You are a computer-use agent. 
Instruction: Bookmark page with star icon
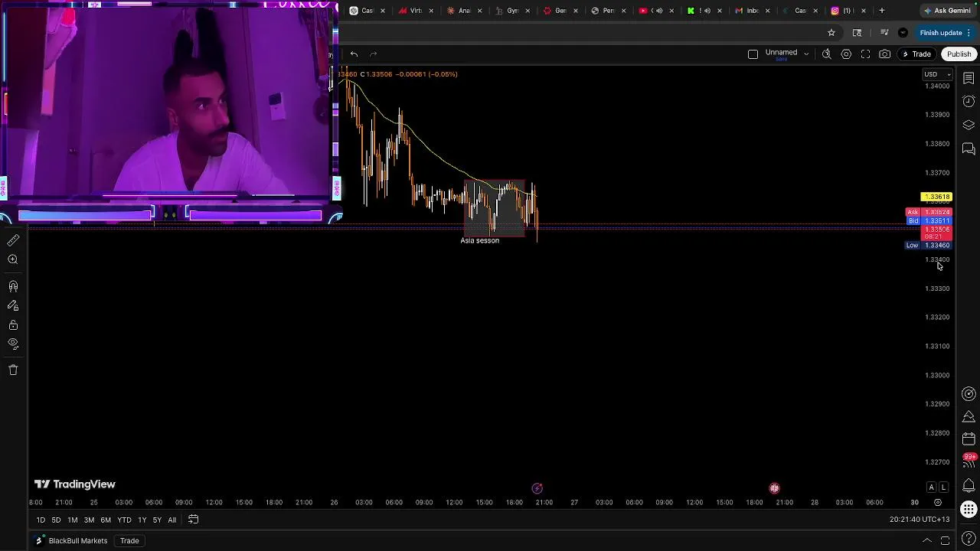(831, 33)
